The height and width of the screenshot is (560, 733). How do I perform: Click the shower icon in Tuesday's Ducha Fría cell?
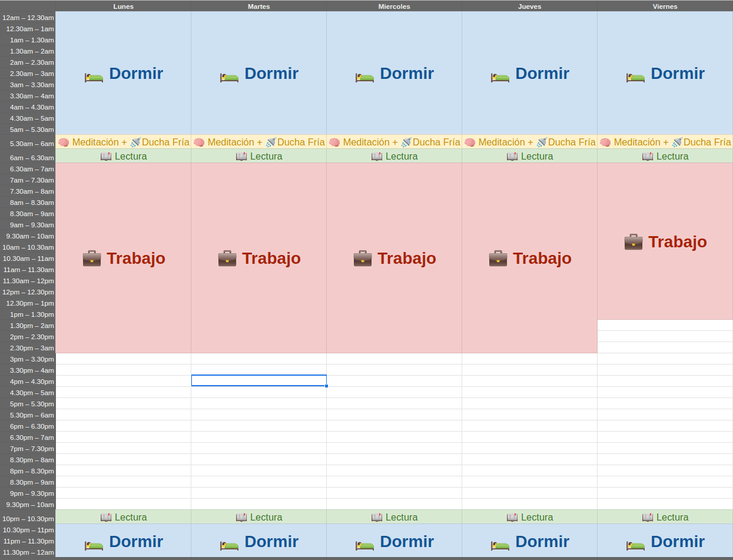coord(270,141)
